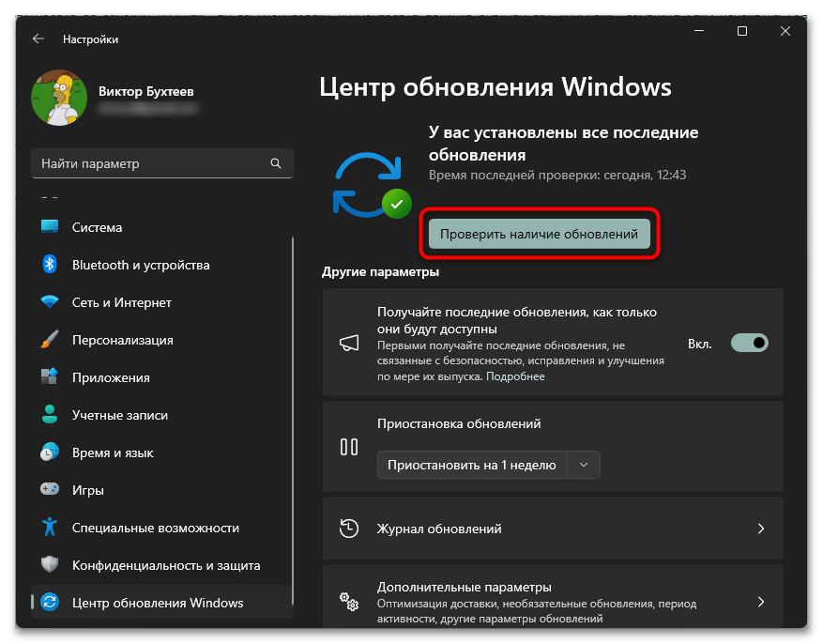
Task: Click the Центр обновления Windows page title
Action: point(495,87)
